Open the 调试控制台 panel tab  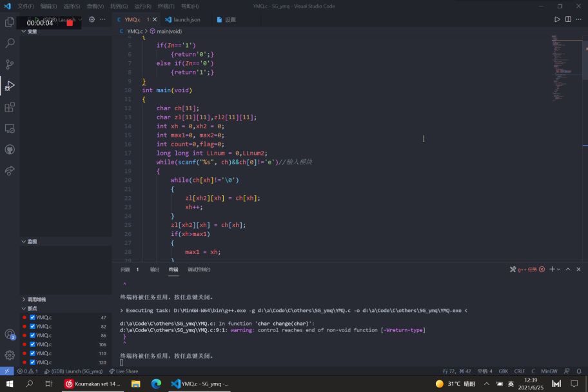coord(199,269)
